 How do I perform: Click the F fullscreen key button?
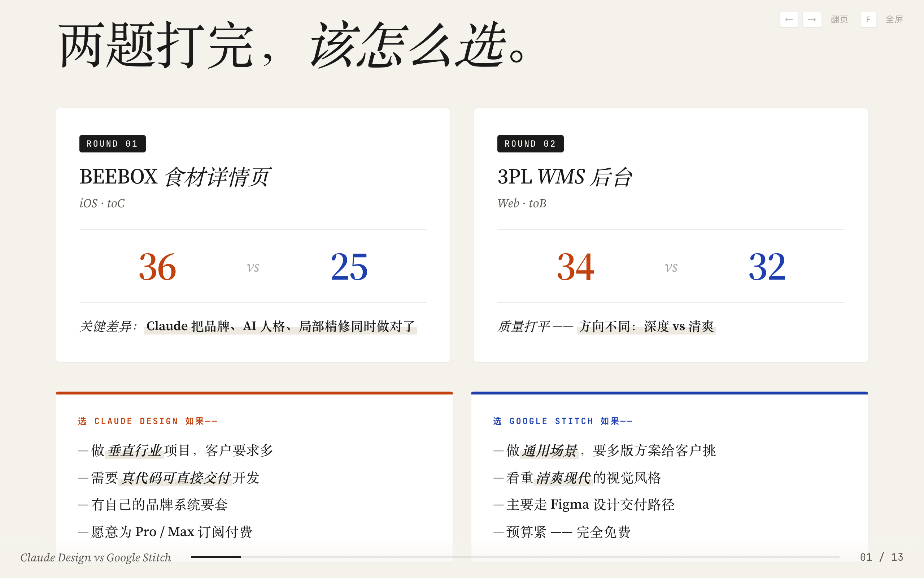pos(868,20)
